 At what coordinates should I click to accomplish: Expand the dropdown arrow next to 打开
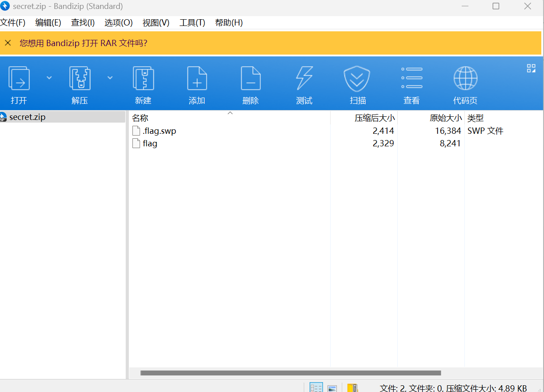[49, 78]
